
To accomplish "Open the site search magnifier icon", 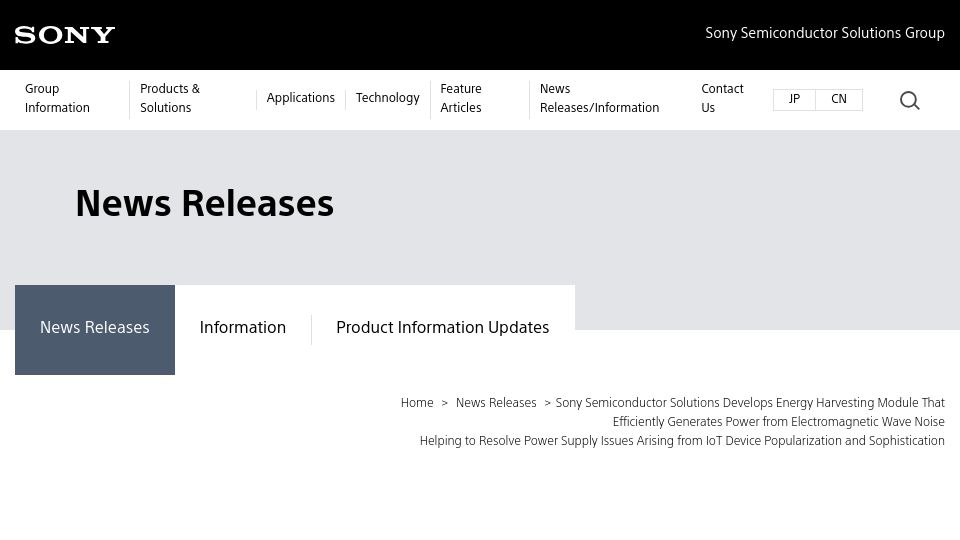I will coord(909,100).
